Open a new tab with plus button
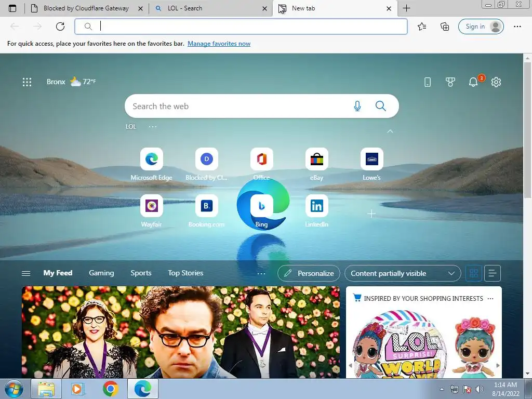 [x=406, y=8]
